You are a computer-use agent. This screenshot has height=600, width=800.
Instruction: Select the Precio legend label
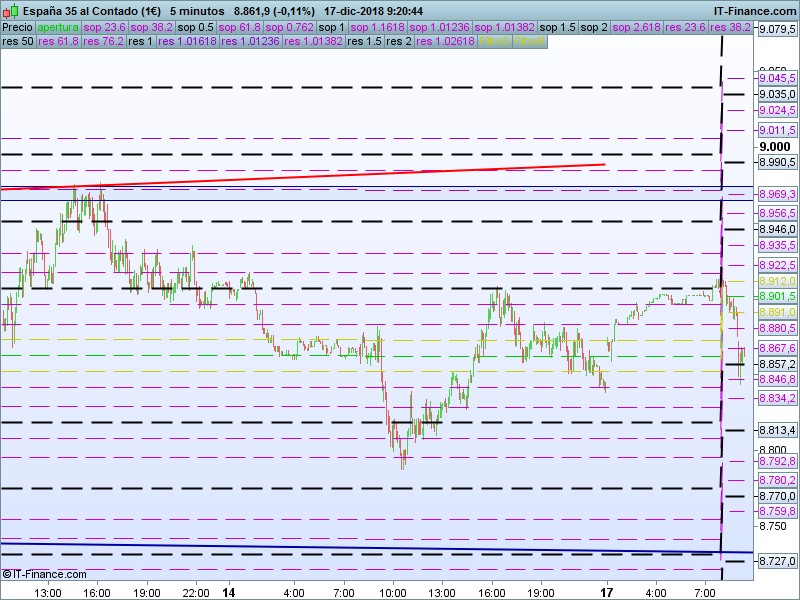(18, 28)
